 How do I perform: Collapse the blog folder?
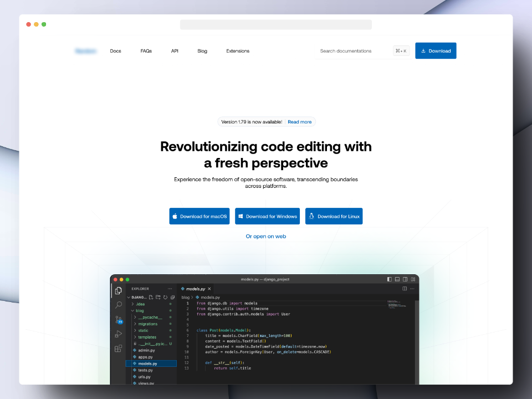click(x=140, y=310)
